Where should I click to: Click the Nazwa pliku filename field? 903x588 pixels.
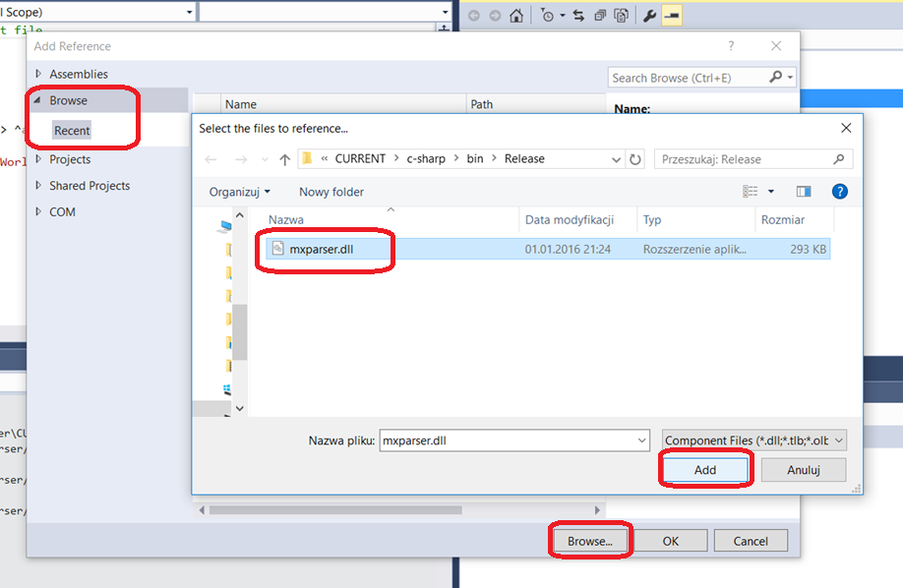(x=512, y=440)
